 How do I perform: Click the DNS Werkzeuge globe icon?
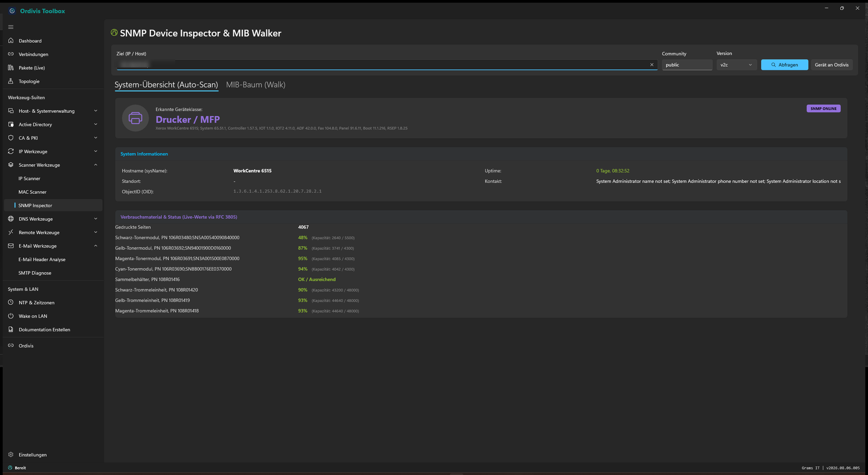(11, 219)
